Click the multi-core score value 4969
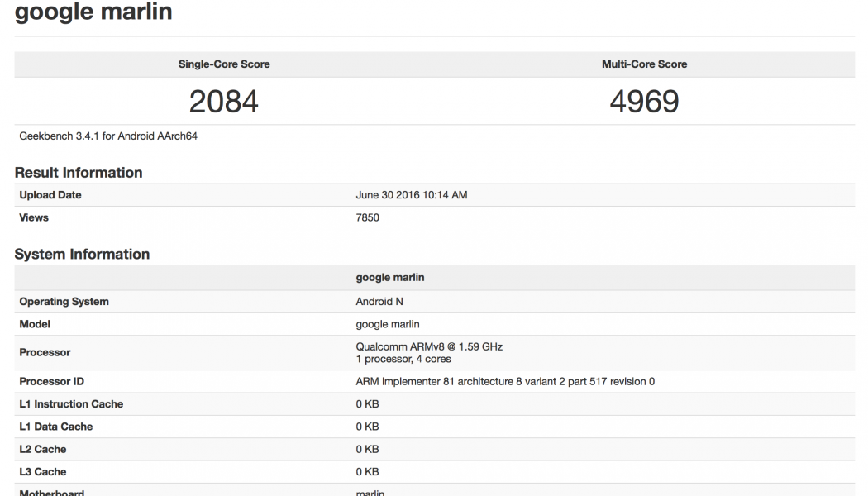This screenshot has width=868, height=496. click(644, 101)
